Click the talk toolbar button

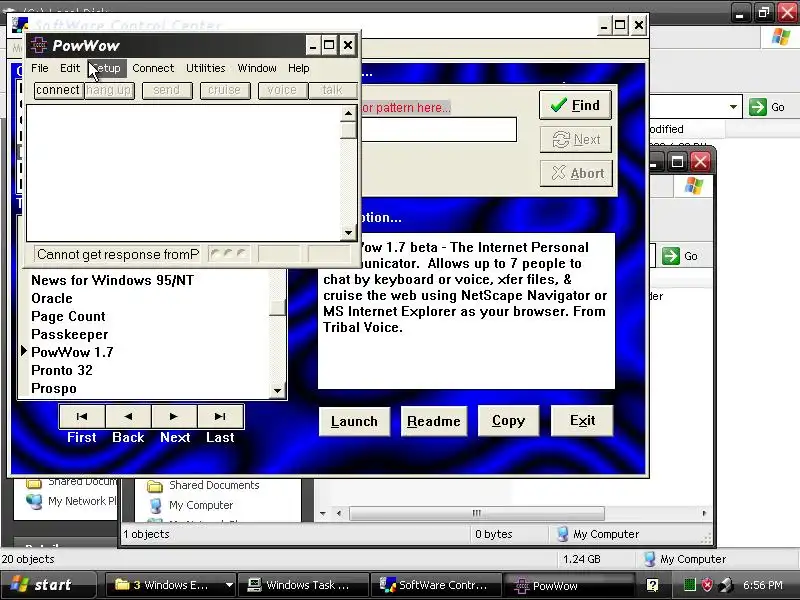332,90
